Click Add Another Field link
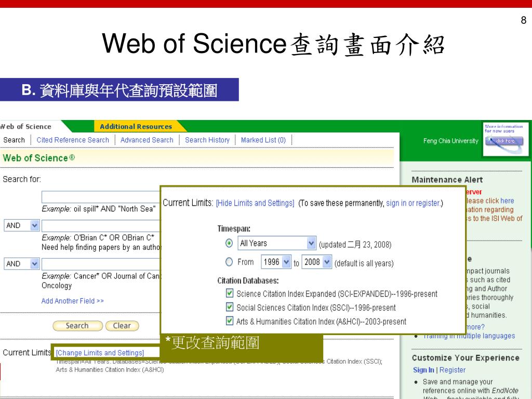Screen dimensions: 532x399 [73, 301]
